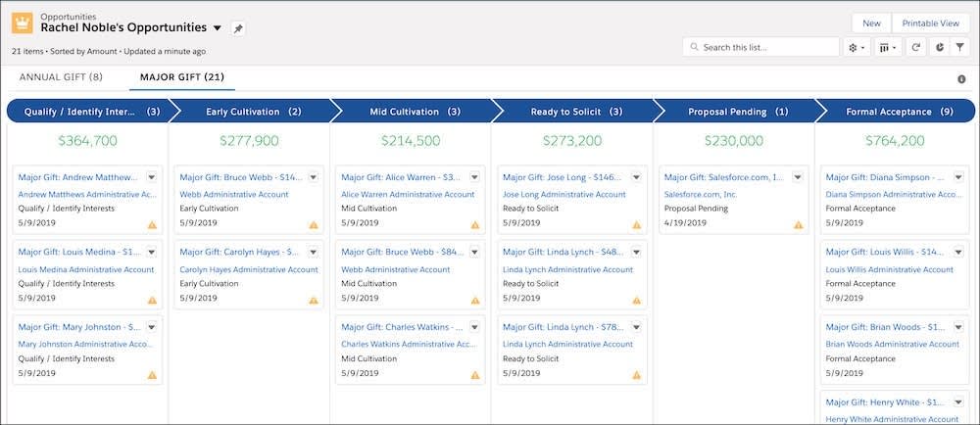980x425 pixels.
Task: Select the Major Gift (21) tab
Action: (x=182, y=77)
